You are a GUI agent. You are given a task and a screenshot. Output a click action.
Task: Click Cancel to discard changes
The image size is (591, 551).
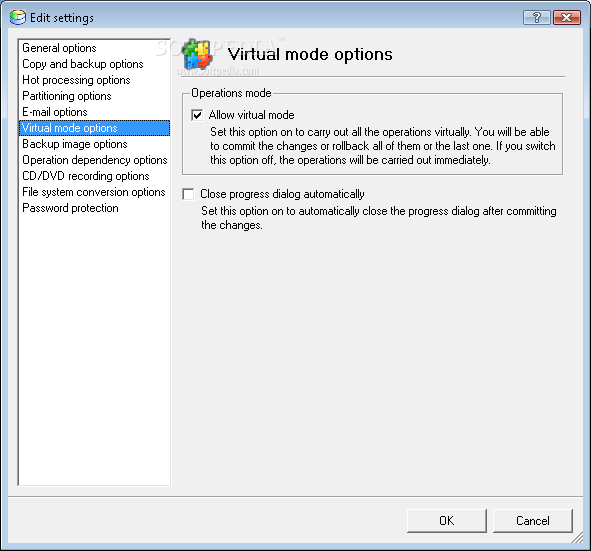tap(533, 521)
